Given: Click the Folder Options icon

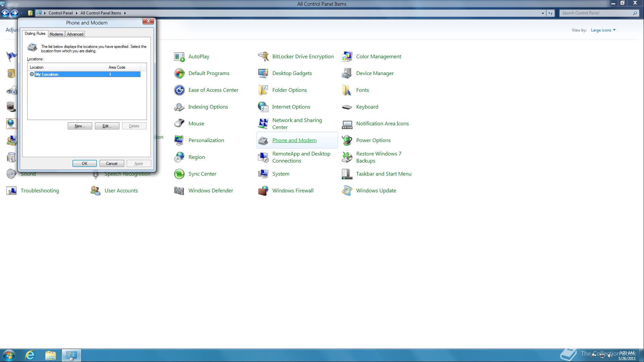Looking at the screenshot, I should tap(263, 90).
